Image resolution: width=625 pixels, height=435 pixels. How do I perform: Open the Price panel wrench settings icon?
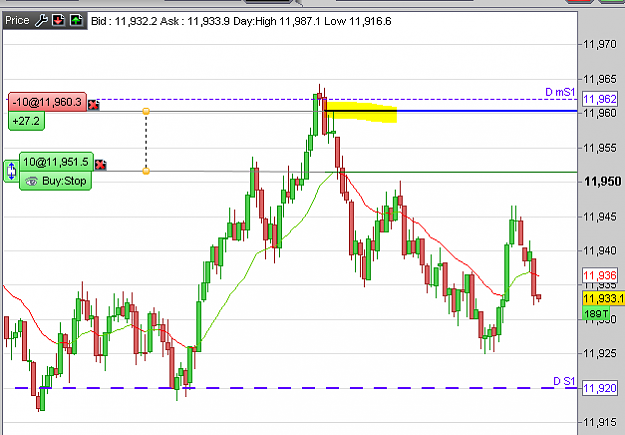41,20
